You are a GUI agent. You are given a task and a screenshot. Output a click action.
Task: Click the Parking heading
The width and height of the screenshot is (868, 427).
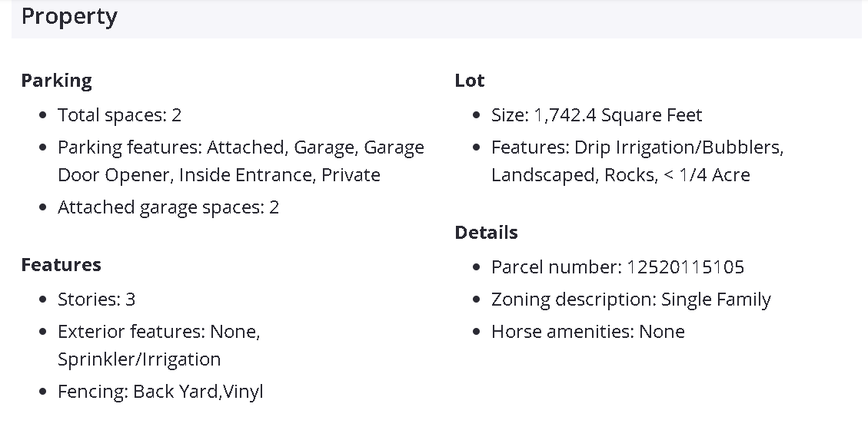tap(56, 81)
